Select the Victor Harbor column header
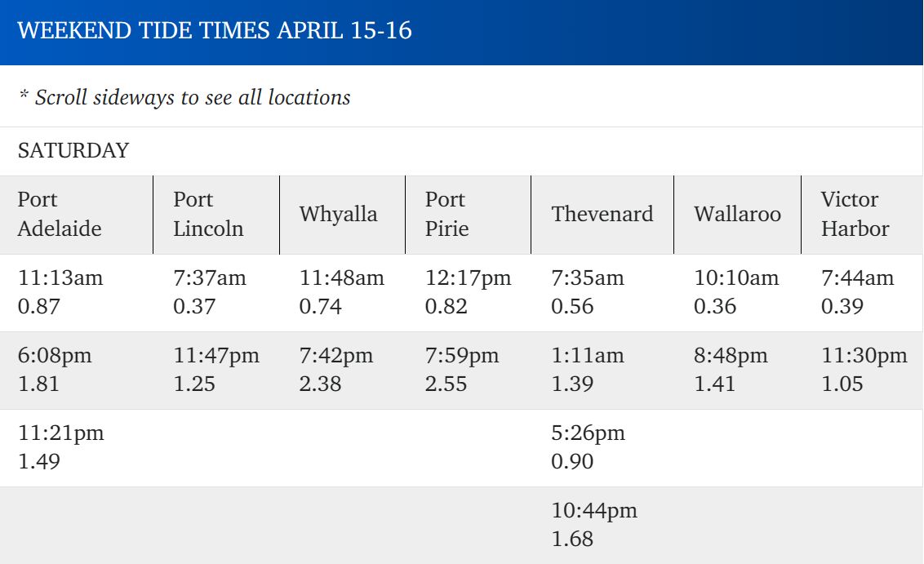This screenshot has width=924, height=564. click(855, 215)
